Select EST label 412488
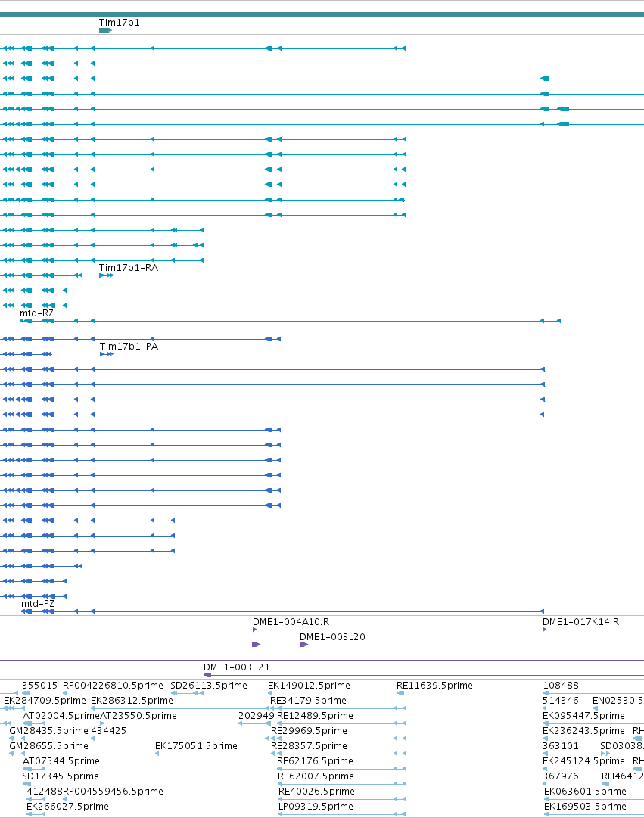The image size is (644, 818). pos(45,792)
